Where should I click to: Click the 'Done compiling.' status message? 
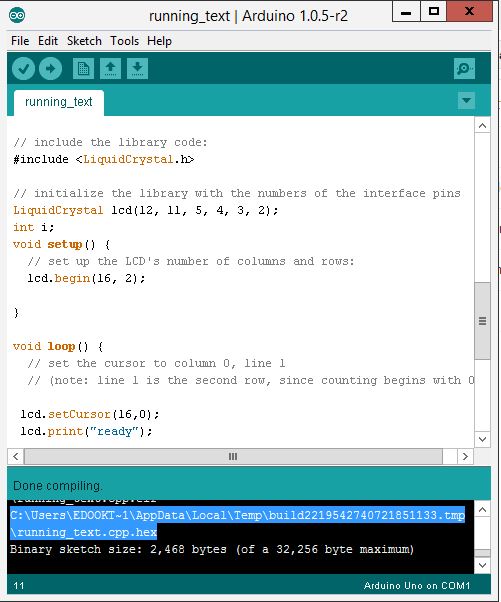58,486
